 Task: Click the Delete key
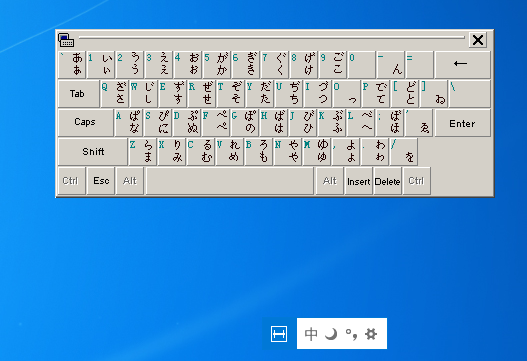[x=388, y=181]
